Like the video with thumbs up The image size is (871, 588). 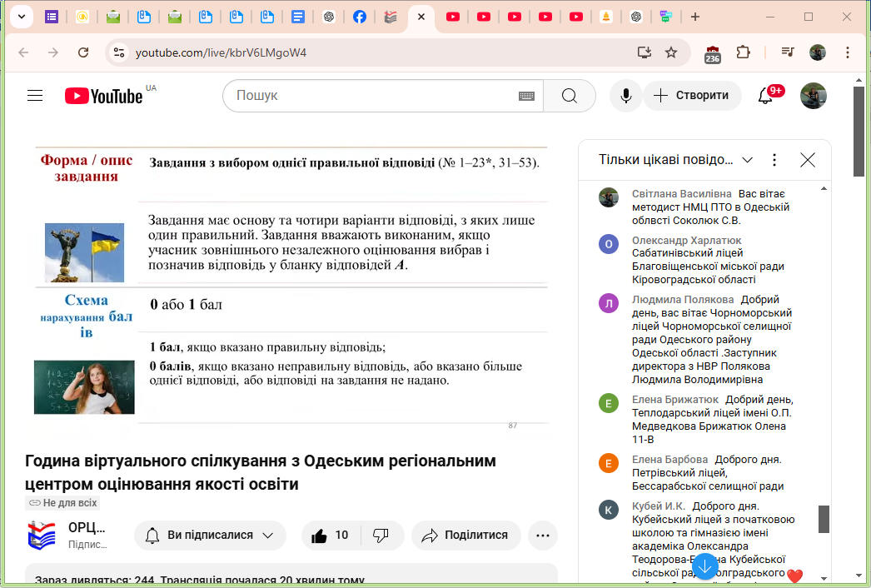tap(330, 536)
